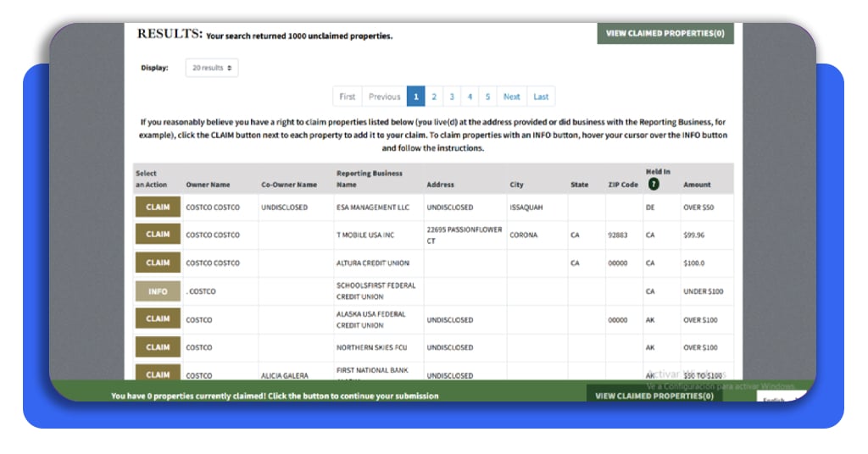
Task: Click the NORTHERN SKIES FCU business cell
Action: (x=371, y=347)
